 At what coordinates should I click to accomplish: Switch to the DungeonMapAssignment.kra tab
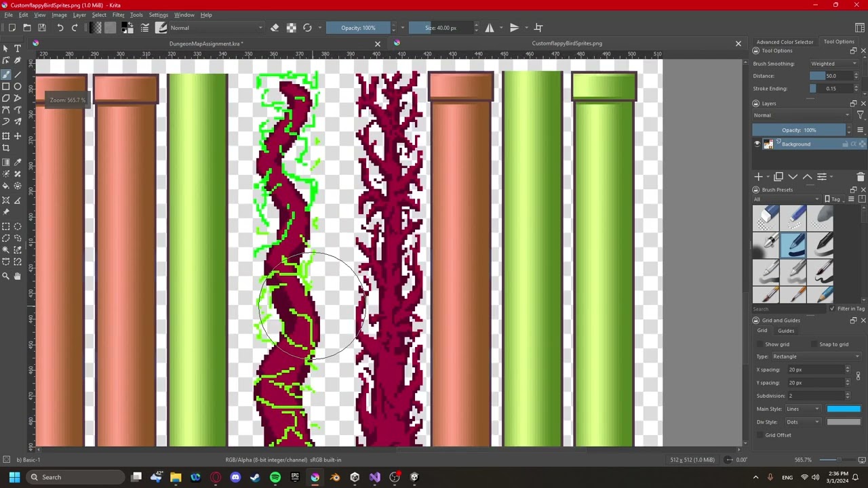point(205,43)
